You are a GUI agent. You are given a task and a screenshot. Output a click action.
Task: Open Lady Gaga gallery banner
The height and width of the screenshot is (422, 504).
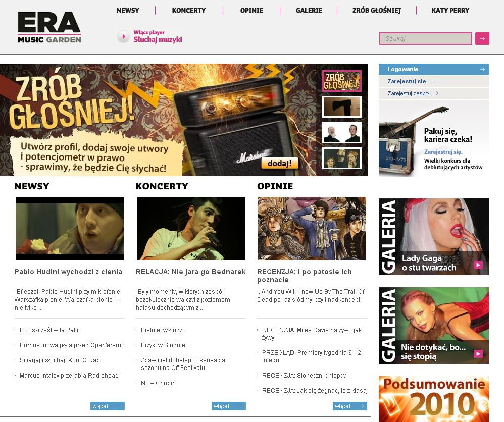434,237
